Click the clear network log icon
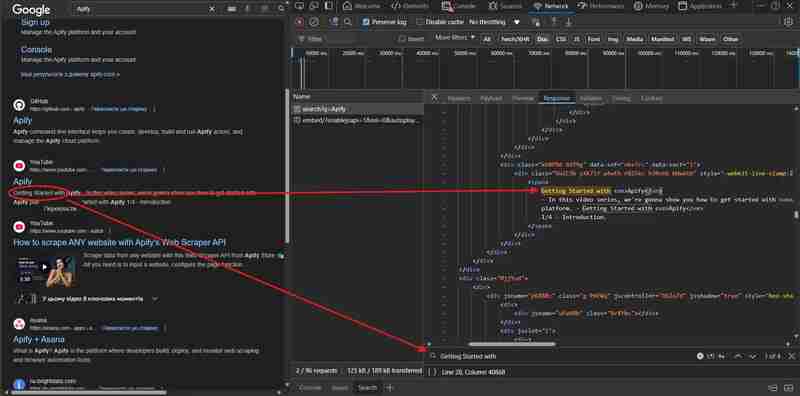This screenshot has height=396, width=800. click(x=314, y=22)
